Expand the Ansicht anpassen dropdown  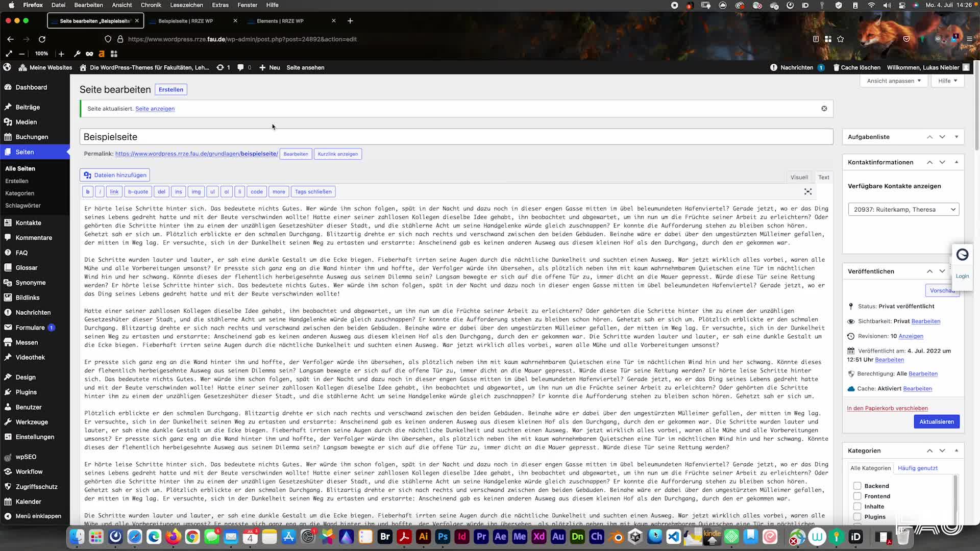pos(894,81)
